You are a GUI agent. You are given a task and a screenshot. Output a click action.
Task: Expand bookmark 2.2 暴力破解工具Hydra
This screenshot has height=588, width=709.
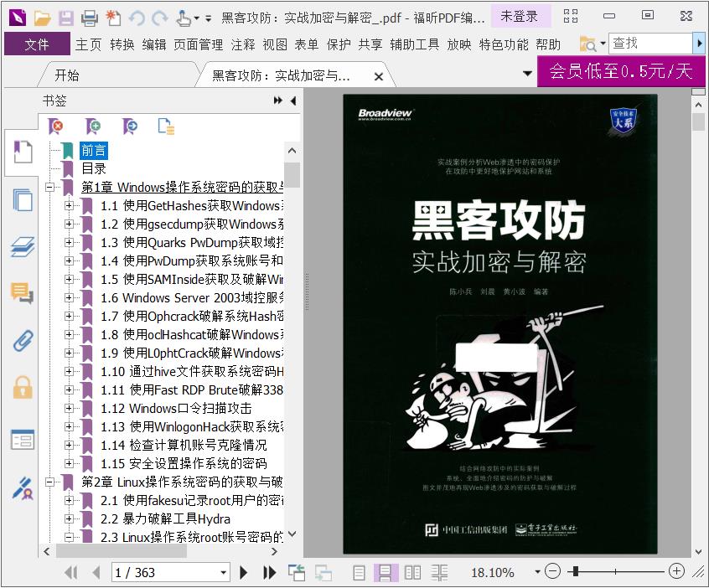coord(69,518)
